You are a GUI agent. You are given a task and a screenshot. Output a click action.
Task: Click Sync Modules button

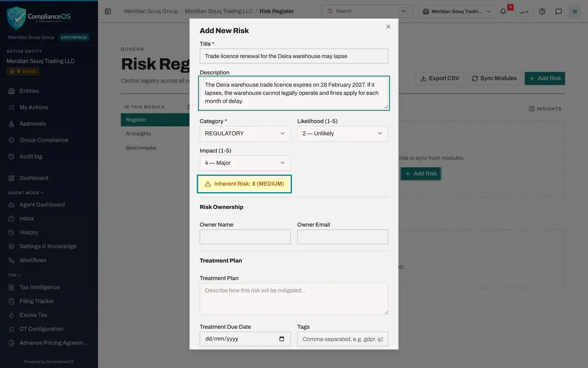tap(494, 78)
